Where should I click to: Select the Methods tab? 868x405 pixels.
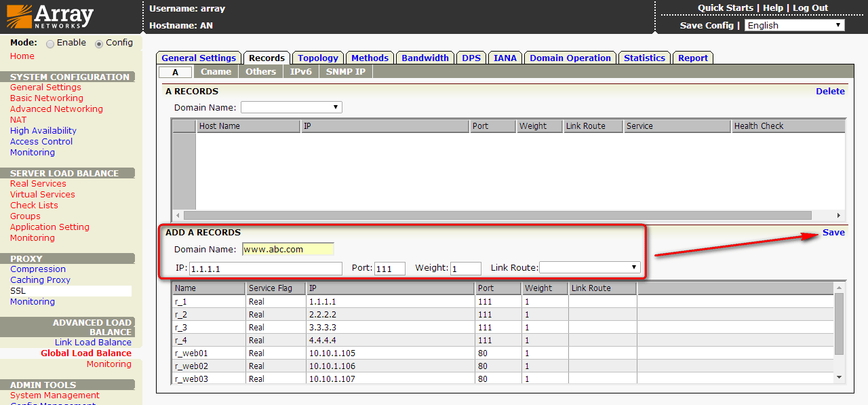tap(370, 58)
